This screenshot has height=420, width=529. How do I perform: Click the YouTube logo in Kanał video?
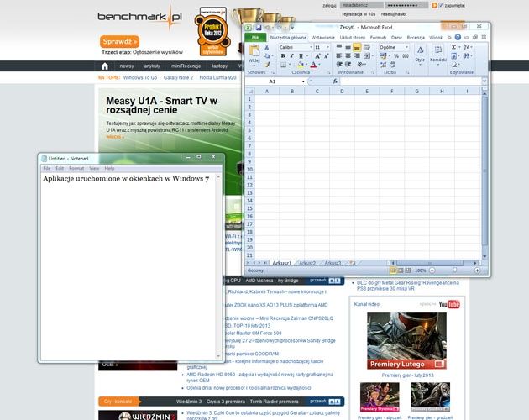point(449,305)
